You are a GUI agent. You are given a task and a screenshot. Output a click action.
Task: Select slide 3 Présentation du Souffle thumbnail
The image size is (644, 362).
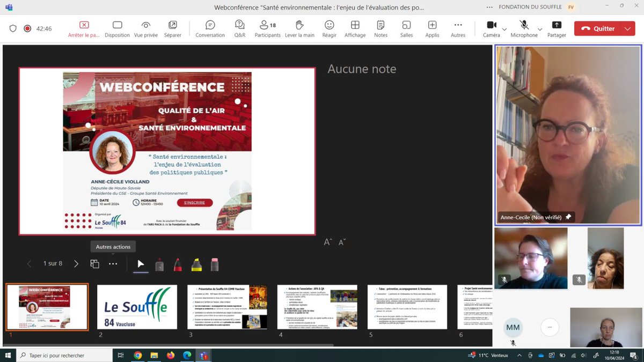tap(227, 307)
